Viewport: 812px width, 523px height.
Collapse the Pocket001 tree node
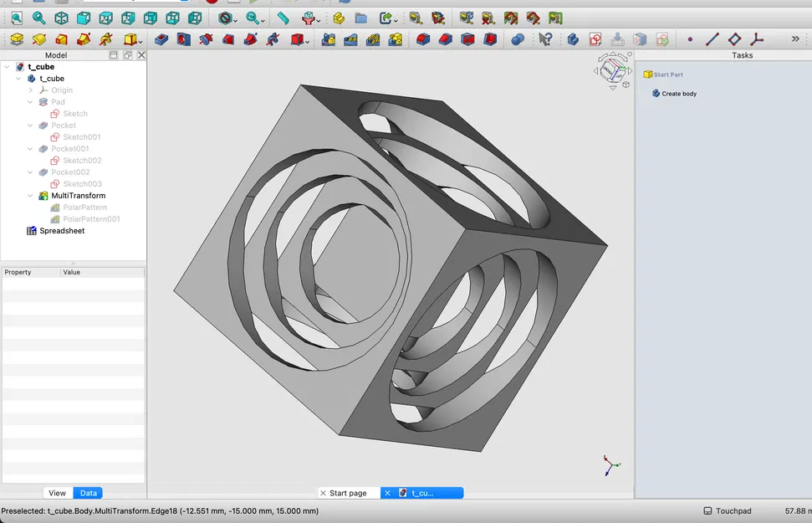pyautogui.click(x=31, y=149)
